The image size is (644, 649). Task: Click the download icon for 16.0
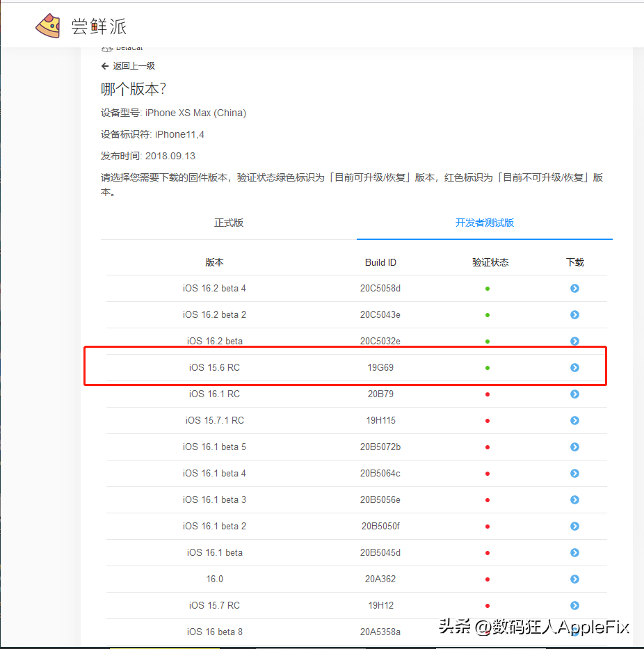coord(574,579)
